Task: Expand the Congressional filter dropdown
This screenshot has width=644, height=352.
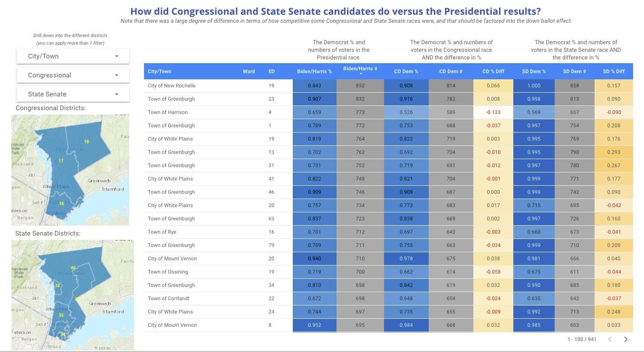Action: tap(73, 75)
